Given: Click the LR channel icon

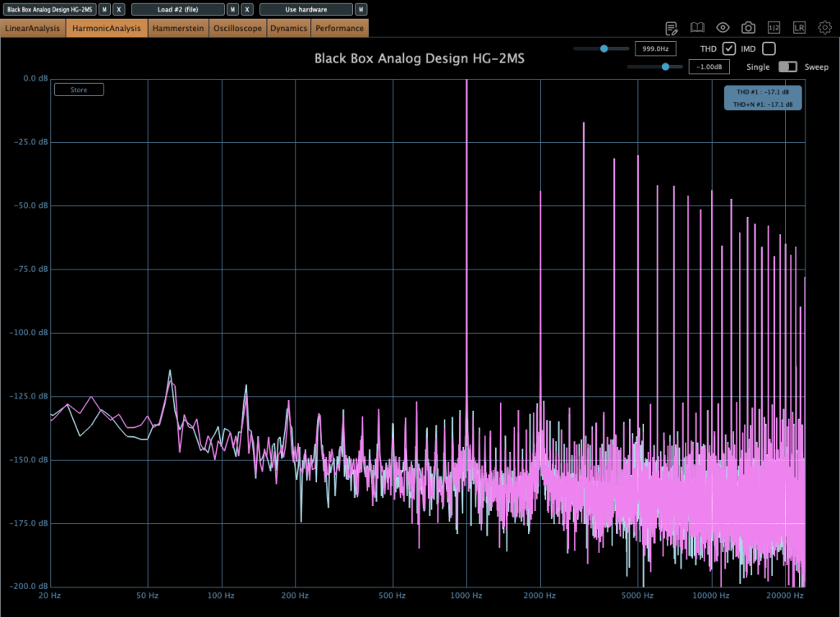Looking at the screenshot, I should 799,28.
